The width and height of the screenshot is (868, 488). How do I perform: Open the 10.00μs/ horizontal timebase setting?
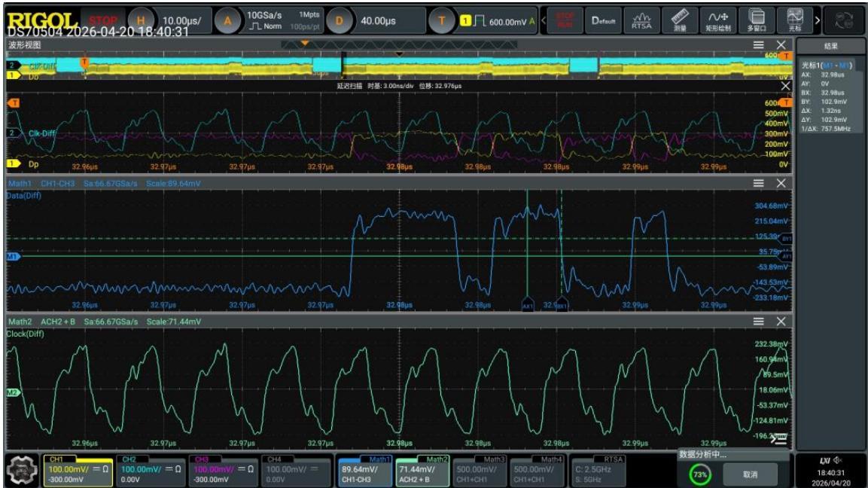(x=182, y=21)
